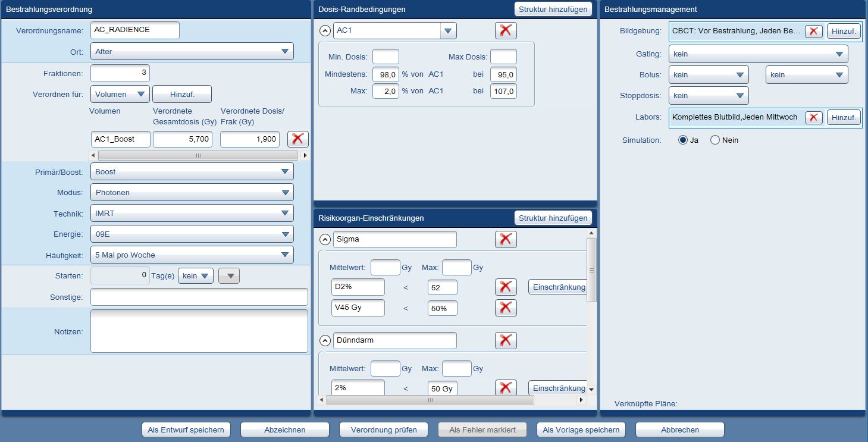868x442 pixels.
Task: Delete the V45 Gy constraint row
Action: coord(506,308)
